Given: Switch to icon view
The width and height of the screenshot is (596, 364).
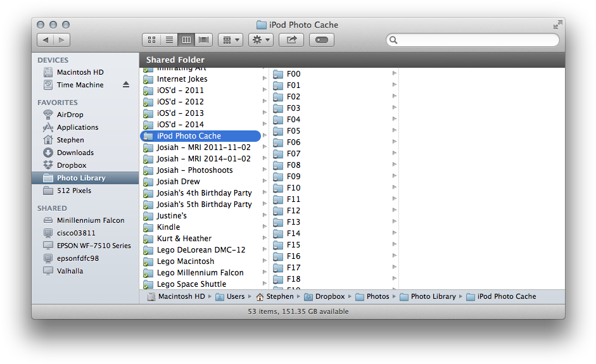Looking at the screenshot, I should 151,40.
